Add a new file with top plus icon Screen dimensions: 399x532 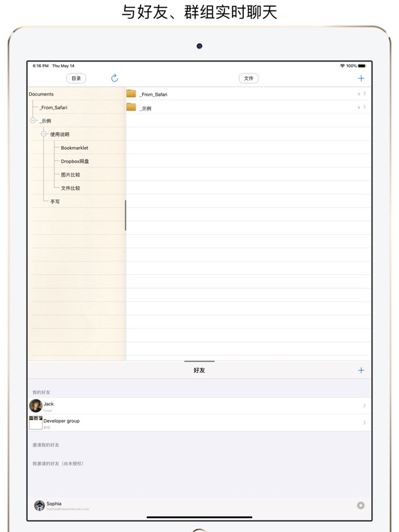361,78
